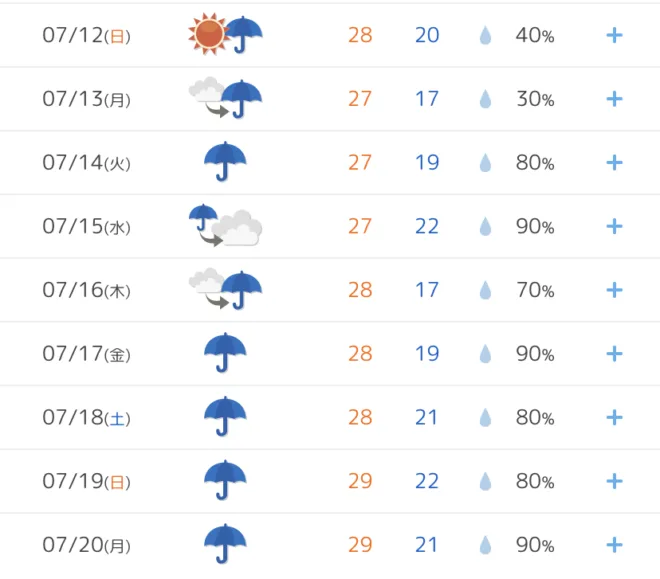Click the 90% precipitation value for 07/15
The image size is (660, 579).
535,226
